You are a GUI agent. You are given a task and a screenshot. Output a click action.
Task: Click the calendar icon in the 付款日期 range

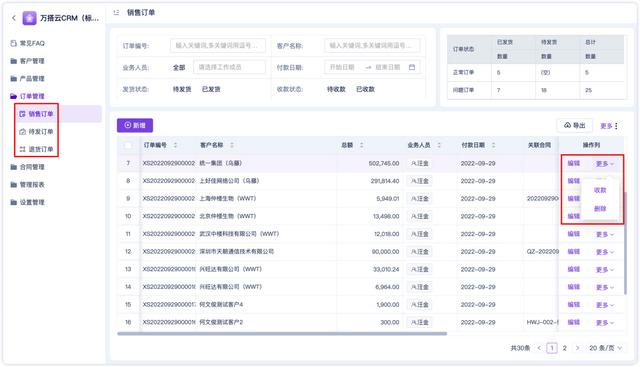(412, 67)
